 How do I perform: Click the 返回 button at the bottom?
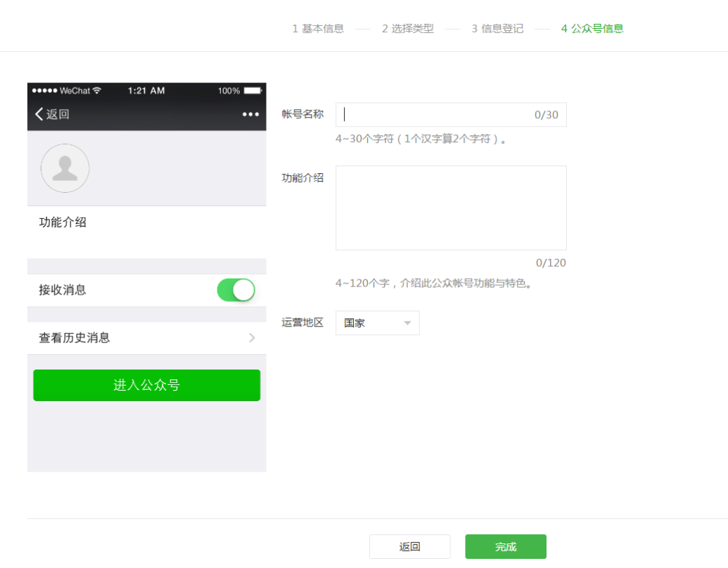coord(409,547)
